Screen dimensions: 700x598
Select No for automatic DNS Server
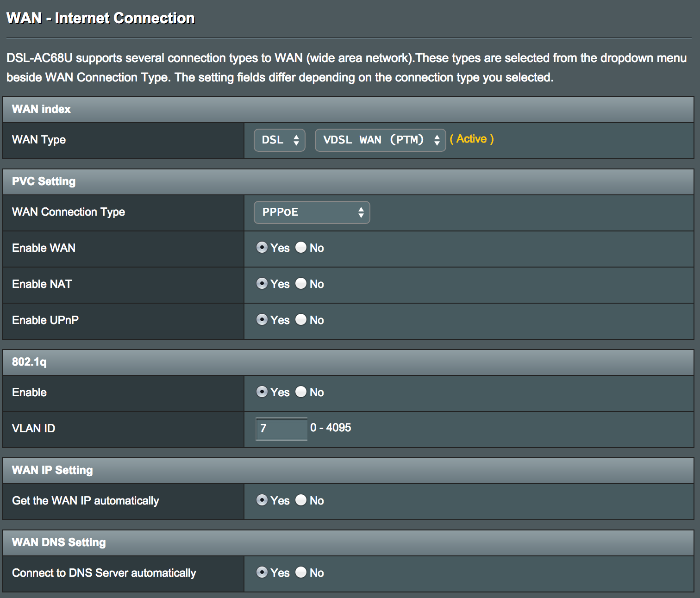coord(301,573)
